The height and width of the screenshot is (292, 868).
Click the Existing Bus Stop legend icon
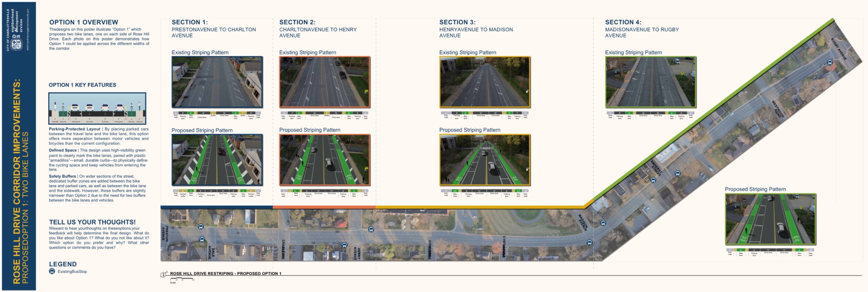[x=52, y=271]
